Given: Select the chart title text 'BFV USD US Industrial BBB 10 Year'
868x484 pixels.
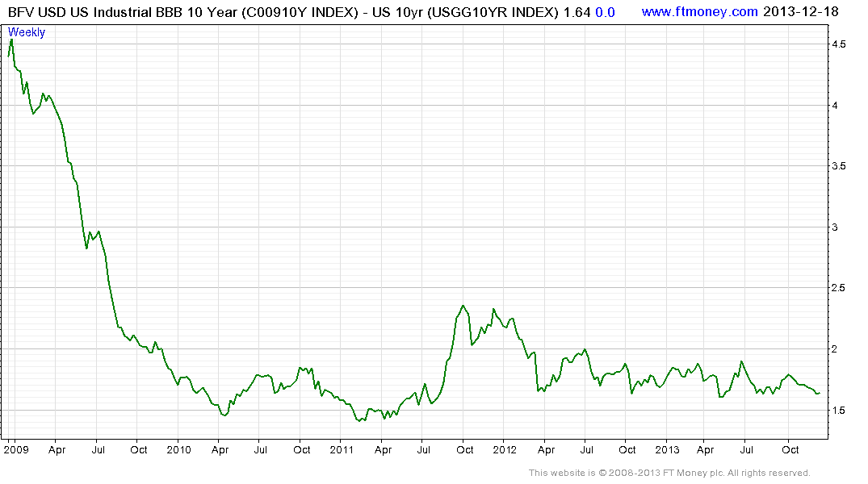Looking at the screenshot, I should point(123,12).
